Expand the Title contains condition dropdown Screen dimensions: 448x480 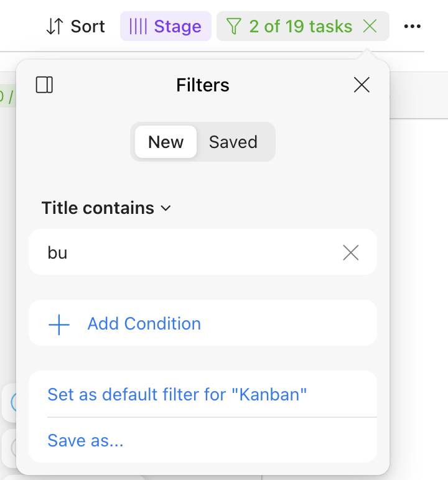coord(106,208)
